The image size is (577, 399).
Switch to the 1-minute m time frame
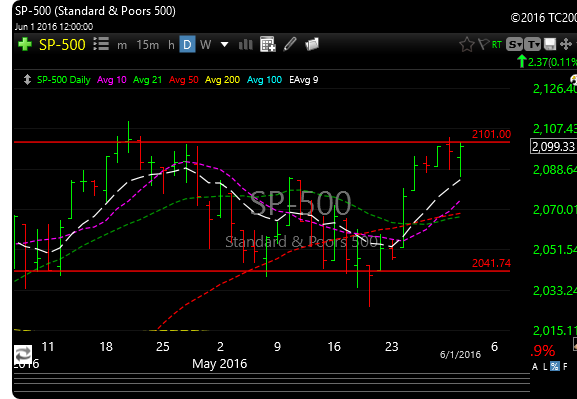pos(122,46)
